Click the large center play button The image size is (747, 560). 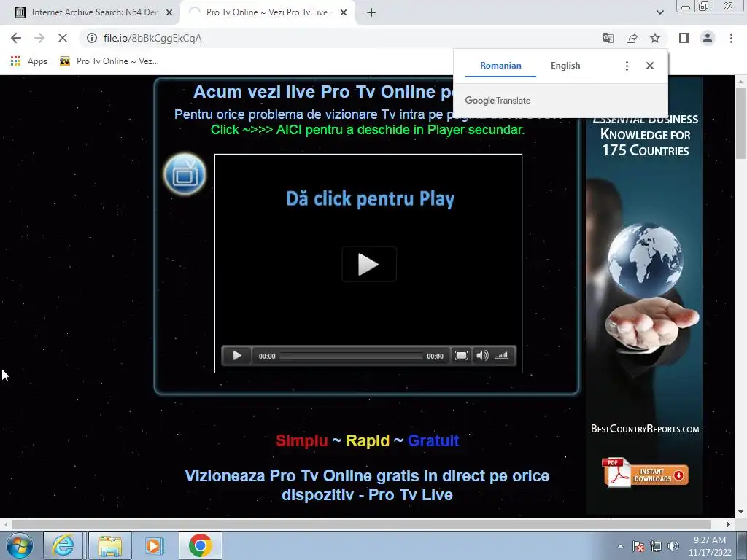[369, 264]
